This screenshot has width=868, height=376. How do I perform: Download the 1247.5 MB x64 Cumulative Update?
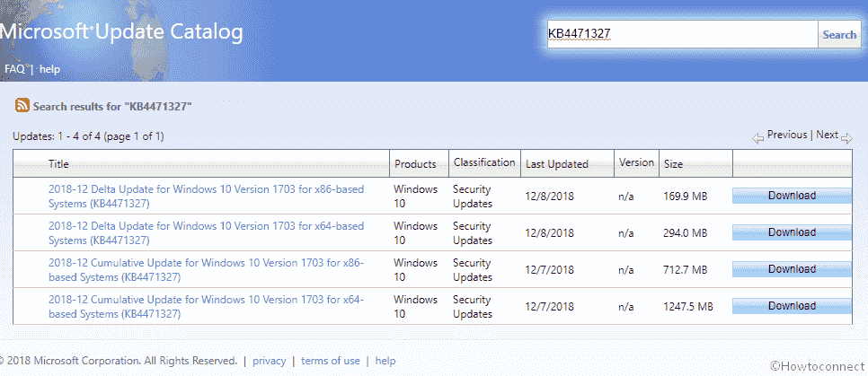pos(793,306)
